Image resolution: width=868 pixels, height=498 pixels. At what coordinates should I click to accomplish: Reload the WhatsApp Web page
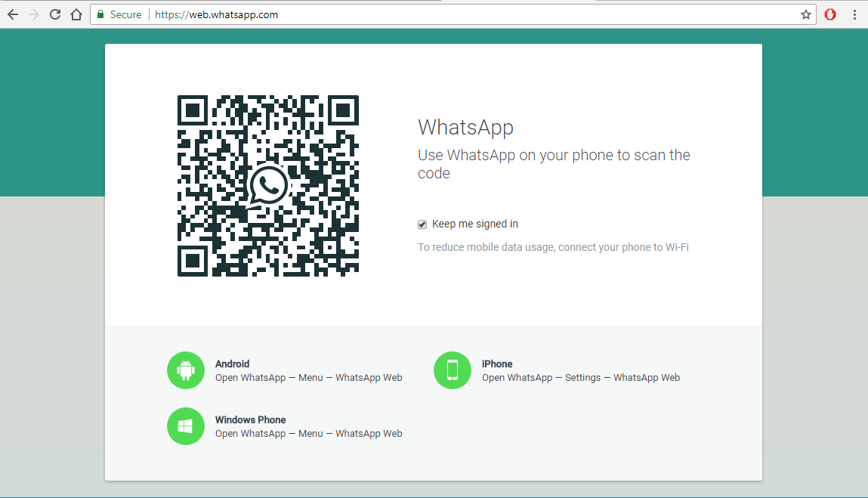pos(55,14)
